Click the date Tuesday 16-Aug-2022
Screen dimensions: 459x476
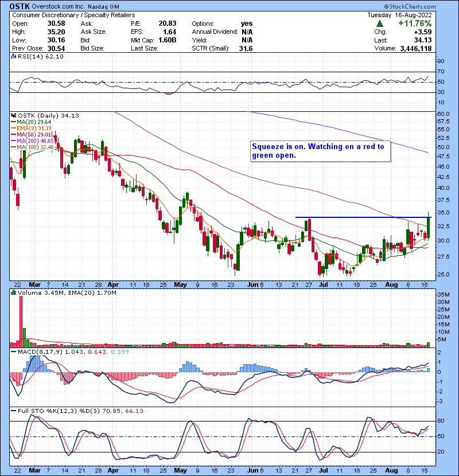click(x=399, y=15)
